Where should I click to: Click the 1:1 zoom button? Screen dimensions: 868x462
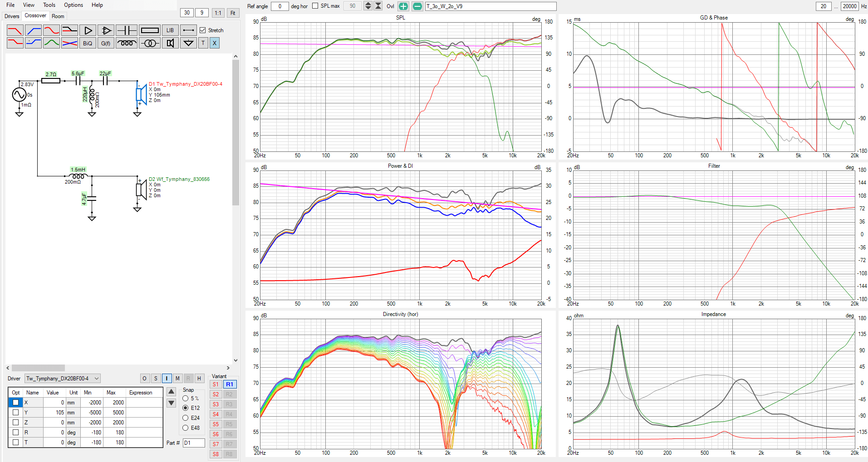[x=218, y=13]
